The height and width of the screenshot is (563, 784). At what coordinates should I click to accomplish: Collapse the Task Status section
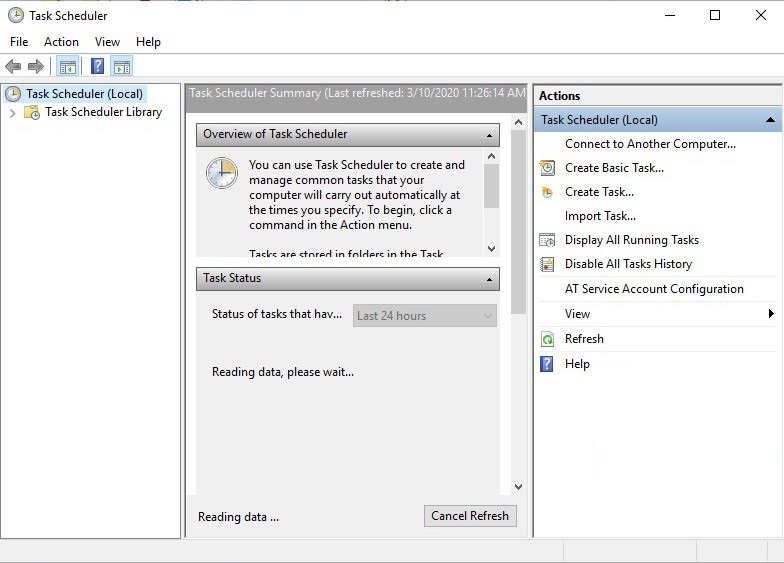tap(489, 279)
